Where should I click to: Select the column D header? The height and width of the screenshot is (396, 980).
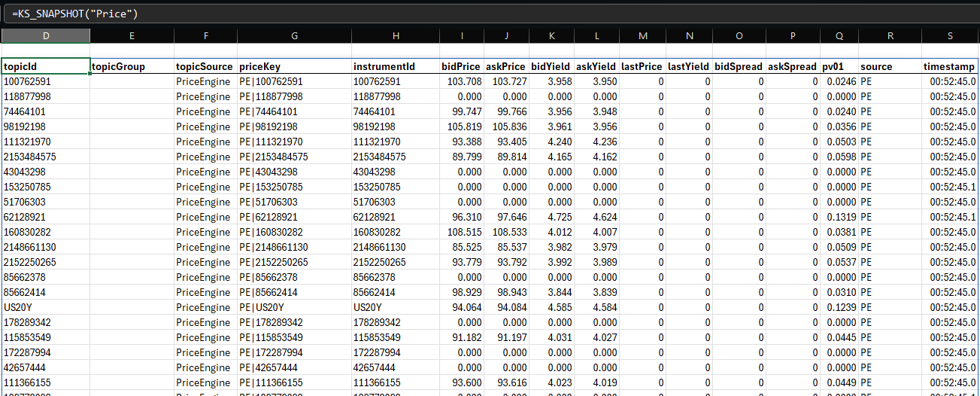pyautogui.click(x=46, y=36)
